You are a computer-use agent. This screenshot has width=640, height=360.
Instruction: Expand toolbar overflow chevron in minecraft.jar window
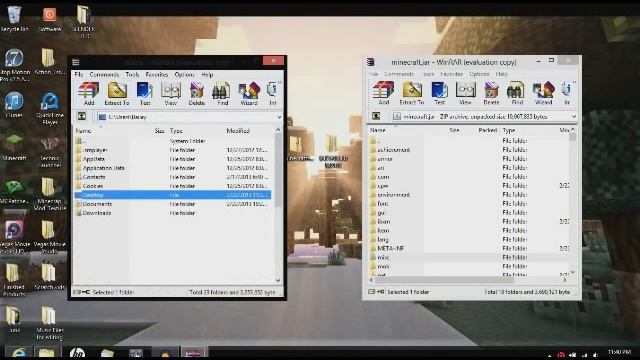574,82
